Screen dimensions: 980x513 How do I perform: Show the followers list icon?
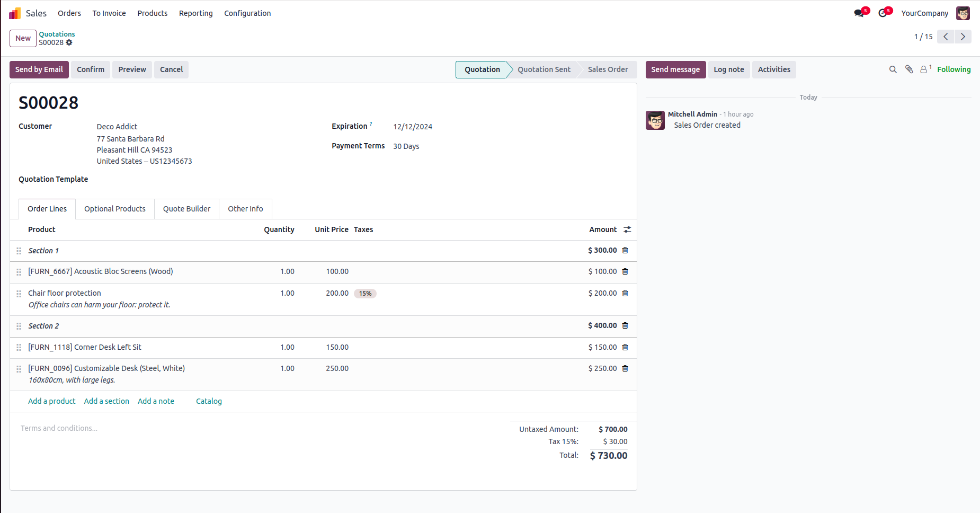(x=924, y=69)
